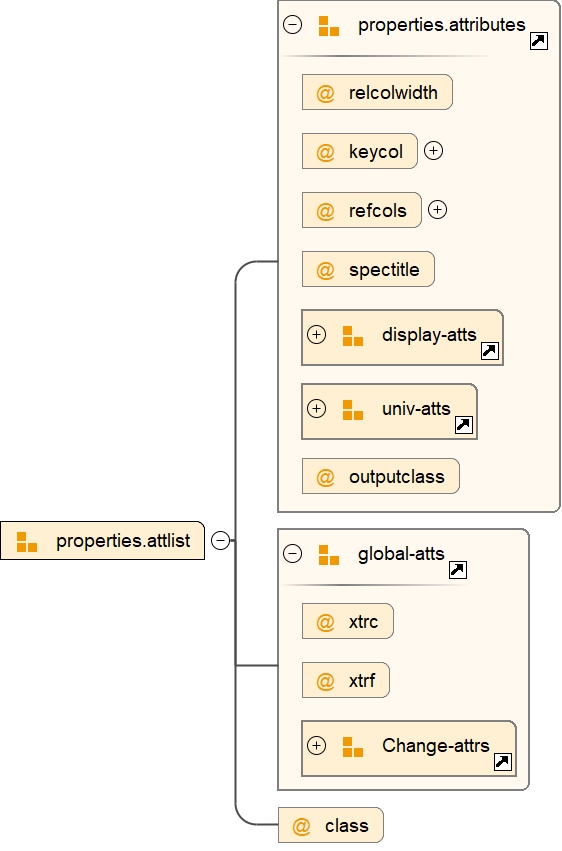Collapse the properties.attlist node children

pos(220,541)
